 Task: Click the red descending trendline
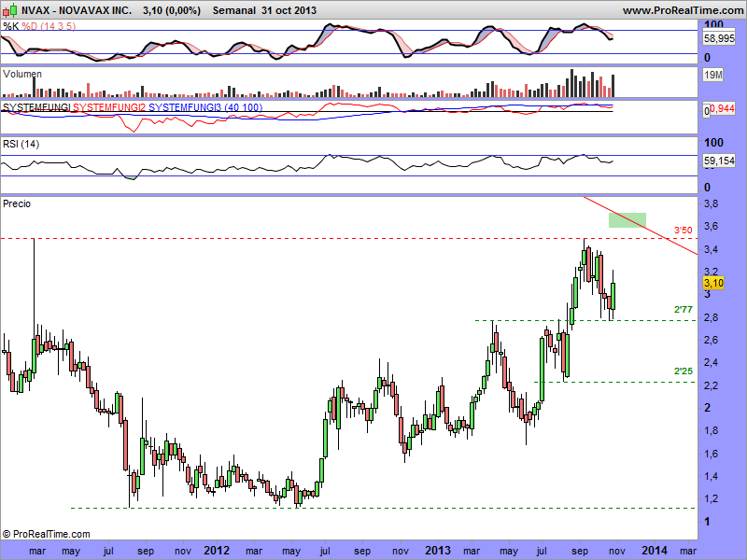641,225
